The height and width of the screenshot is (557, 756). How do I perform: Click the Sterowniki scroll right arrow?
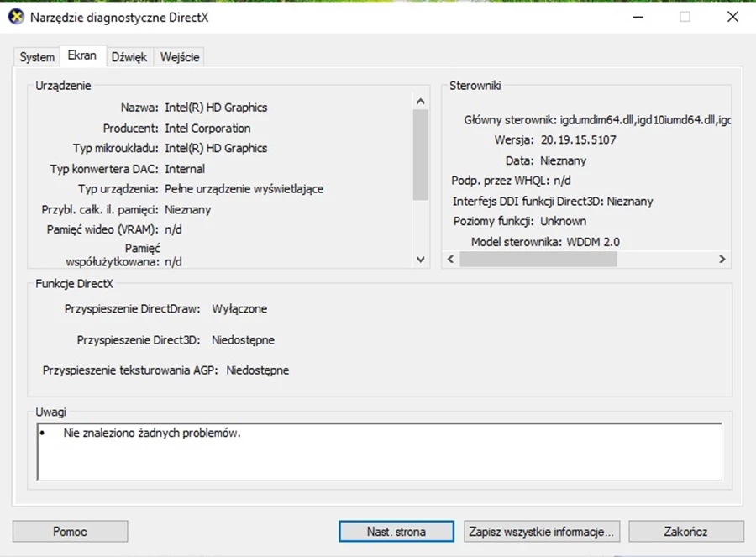click(722, 259)
